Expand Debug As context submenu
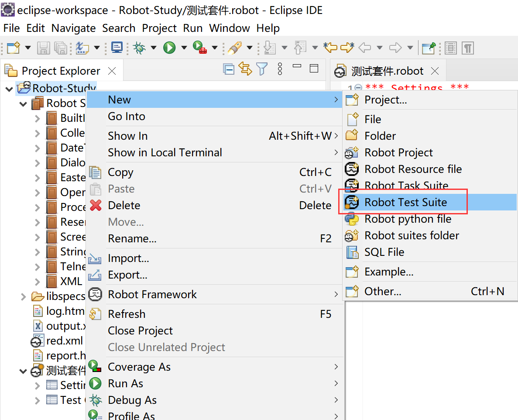This screenshot has height=420, width=518. (214, 400)
